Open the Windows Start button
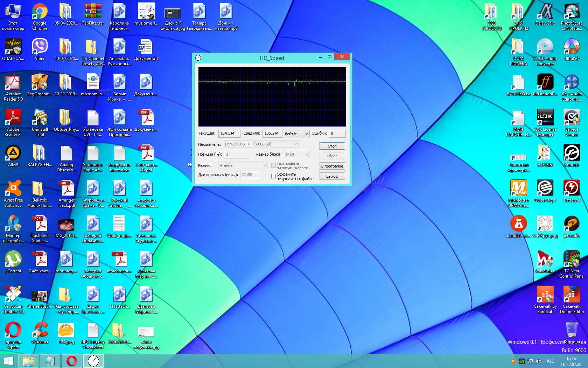This screenshot has height=368, width=588. tap(8, 361)
